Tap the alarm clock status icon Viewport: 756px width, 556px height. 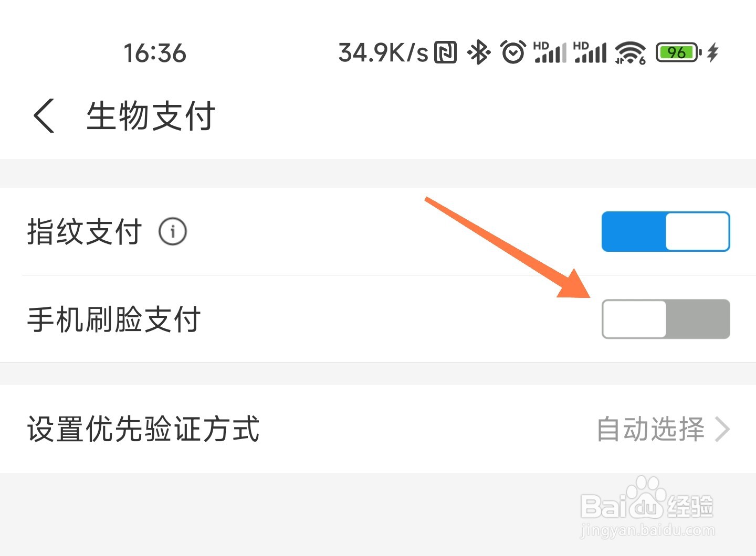point(513,52)
